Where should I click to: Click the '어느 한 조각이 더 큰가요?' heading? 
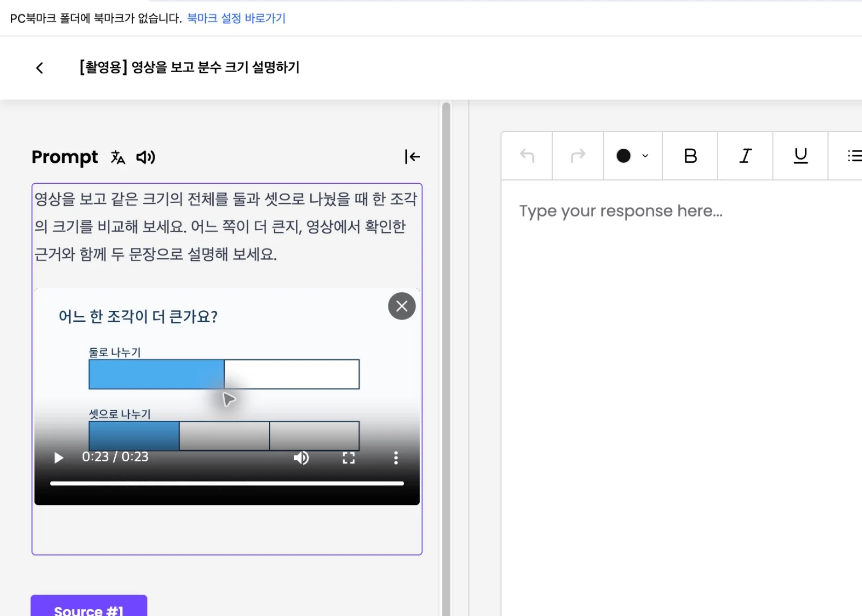(138, 316)
